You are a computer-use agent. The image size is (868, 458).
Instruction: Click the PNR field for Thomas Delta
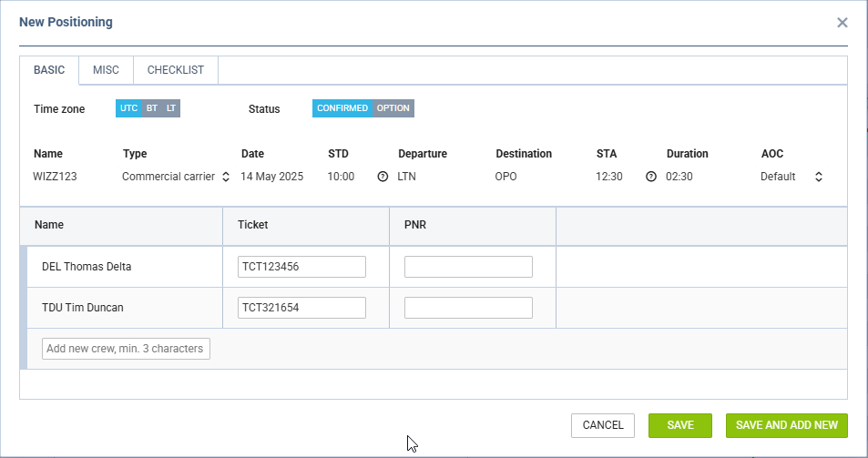[468, 267]
